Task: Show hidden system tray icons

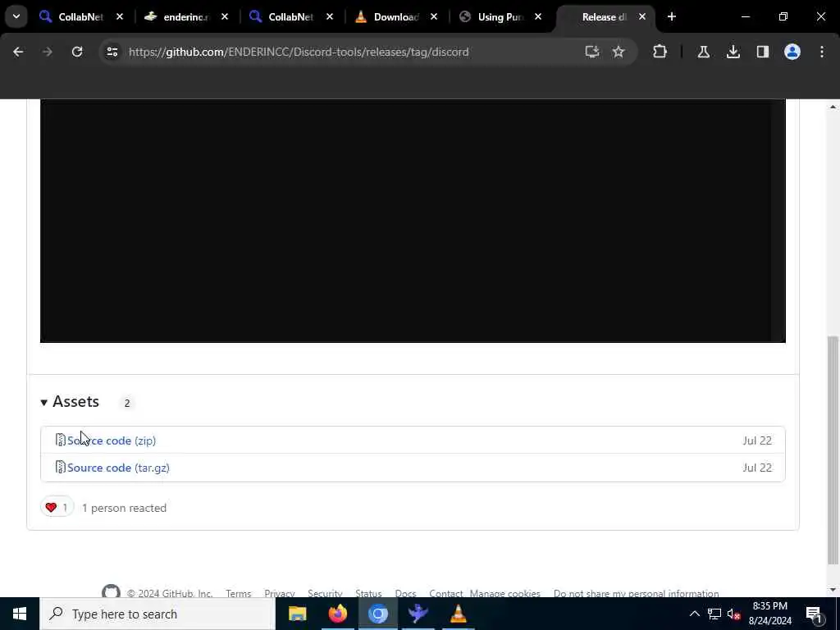Action: point(694,614)
